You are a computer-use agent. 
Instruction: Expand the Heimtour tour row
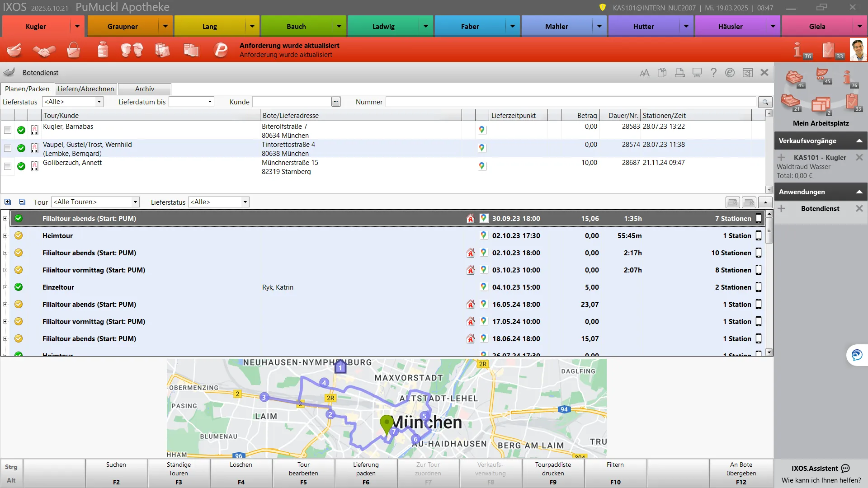5,235
